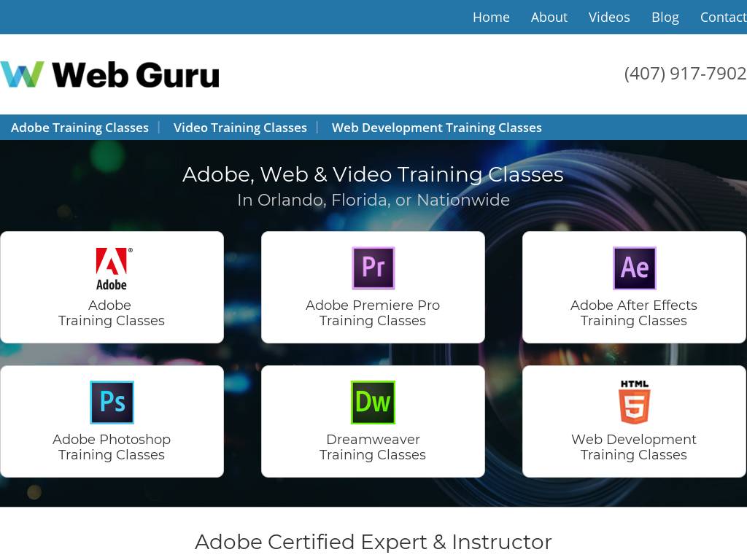
Task: Open Adobe Photoshop Training Classes text link
Action: (112, 447)
